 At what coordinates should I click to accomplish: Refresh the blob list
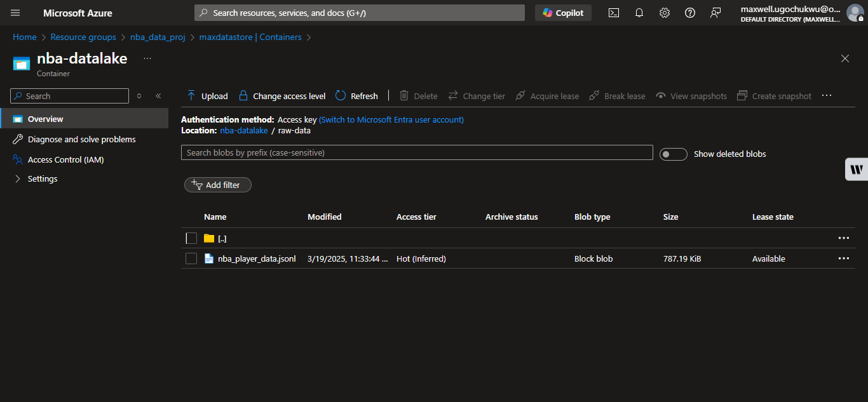[356, 96]
